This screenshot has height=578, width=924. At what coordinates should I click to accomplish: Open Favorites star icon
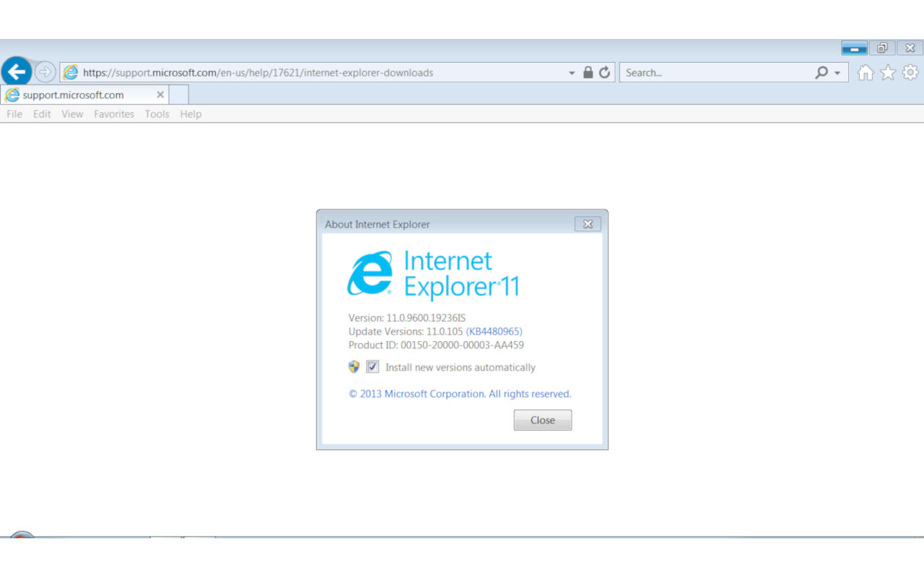pos(888,72)
